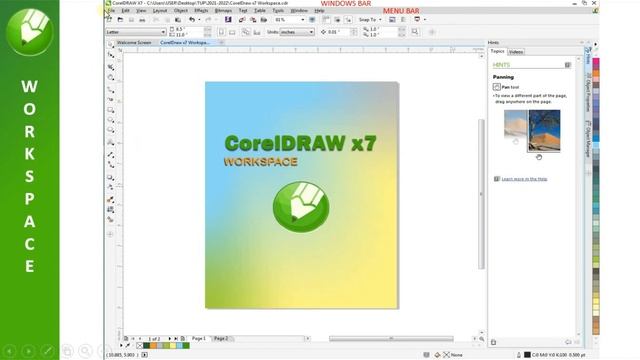Set page to Portrait orientation
Image resolution: width=640 pixels, height=360 pixels.
tap(221, 32)
